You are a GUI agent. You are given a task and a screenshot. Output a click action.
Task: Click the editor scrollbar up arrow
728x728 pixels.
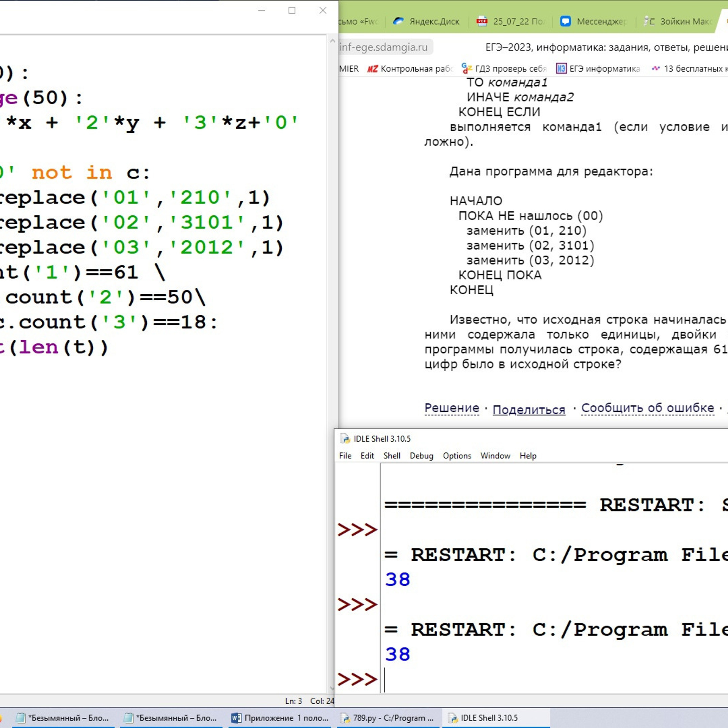coord(332,41)
